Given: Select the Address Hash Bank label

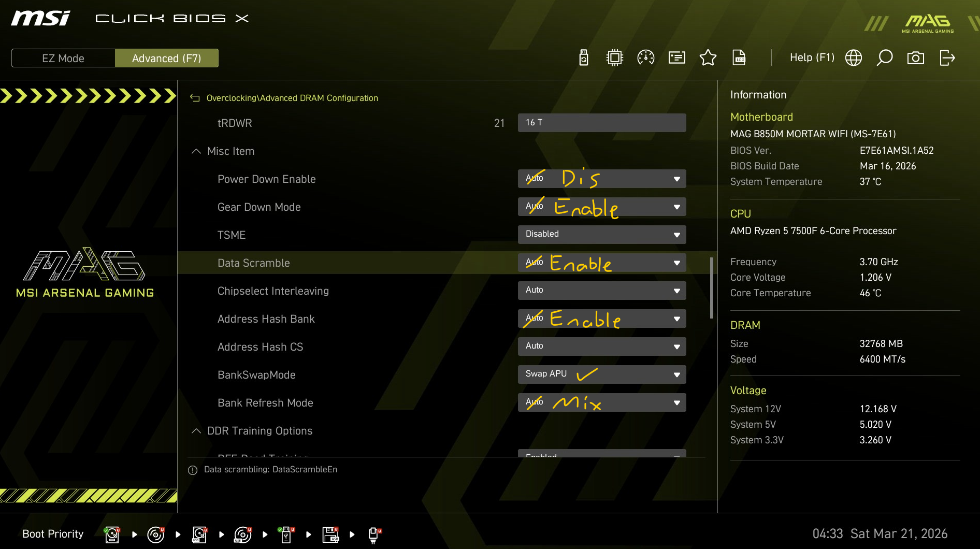Looking at the screenshot, I should (266, 319).
